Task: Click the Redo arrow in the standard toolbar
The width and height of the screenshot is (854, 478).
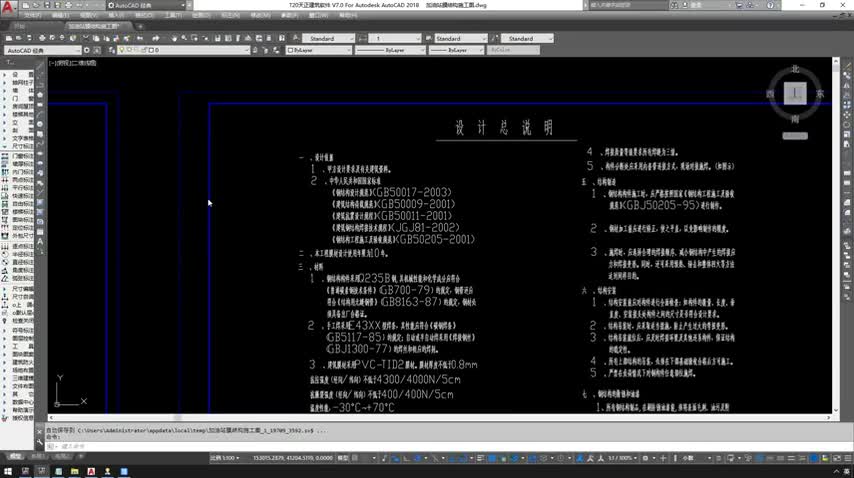Action: pyautogui.click(x=156, y=39)
